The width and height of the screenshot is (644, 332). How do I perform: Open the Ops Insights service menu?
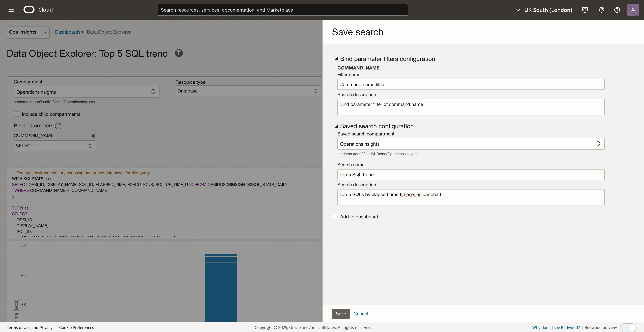click(28, 32)
